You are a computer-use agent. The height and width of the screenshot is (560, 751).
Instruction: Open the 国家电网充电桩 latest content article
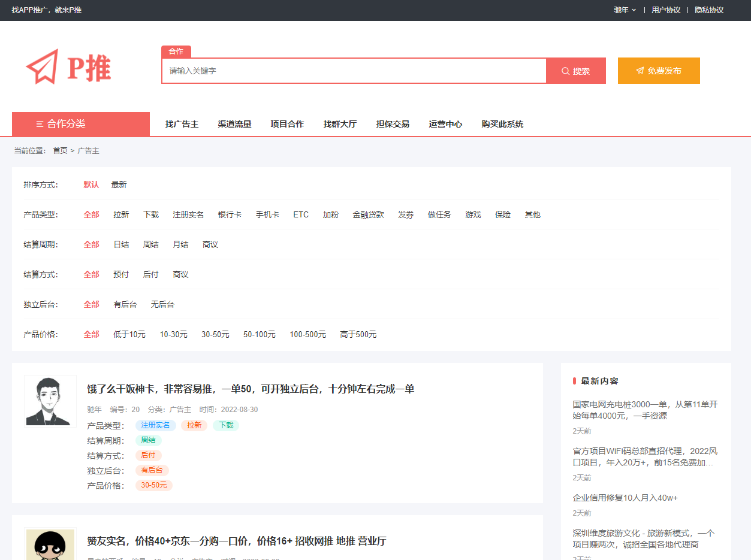tap(645, 410)
